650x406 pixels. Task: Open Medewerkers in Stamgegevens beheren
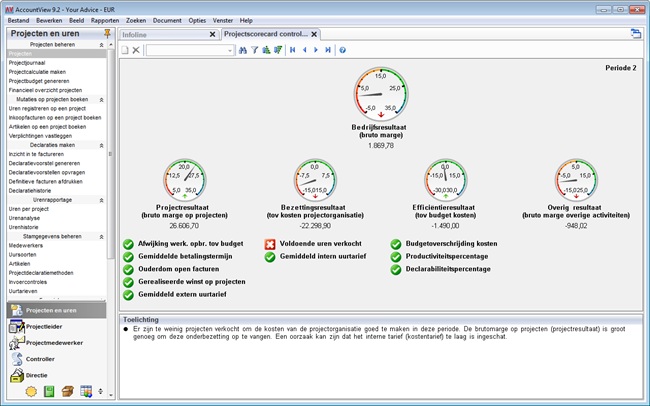pyautogui.click(x=26, y=246)
